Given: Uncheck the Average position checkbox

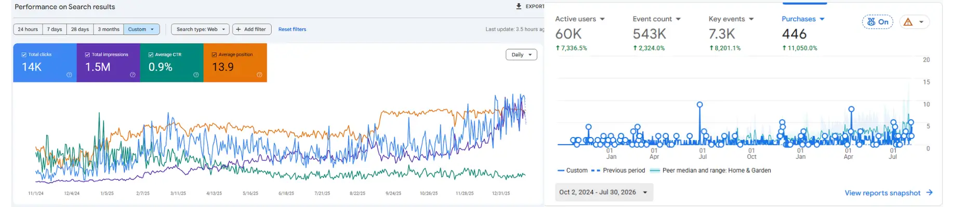Looking at the screenshot, I should click(x=214, y=54).
